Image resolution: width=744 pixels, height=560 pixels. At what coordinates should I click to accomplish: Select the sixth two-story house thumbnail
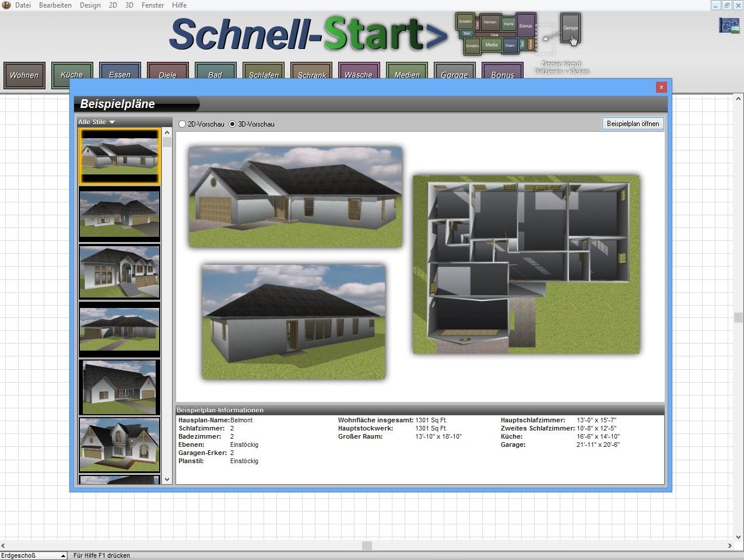[120, 445]
